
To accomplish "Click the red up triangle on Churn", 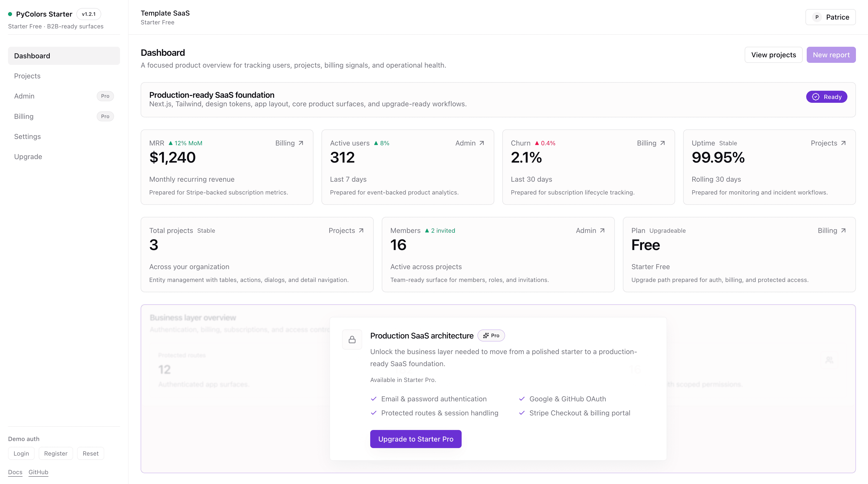I will pyautogui.click(x=537, y=143).
